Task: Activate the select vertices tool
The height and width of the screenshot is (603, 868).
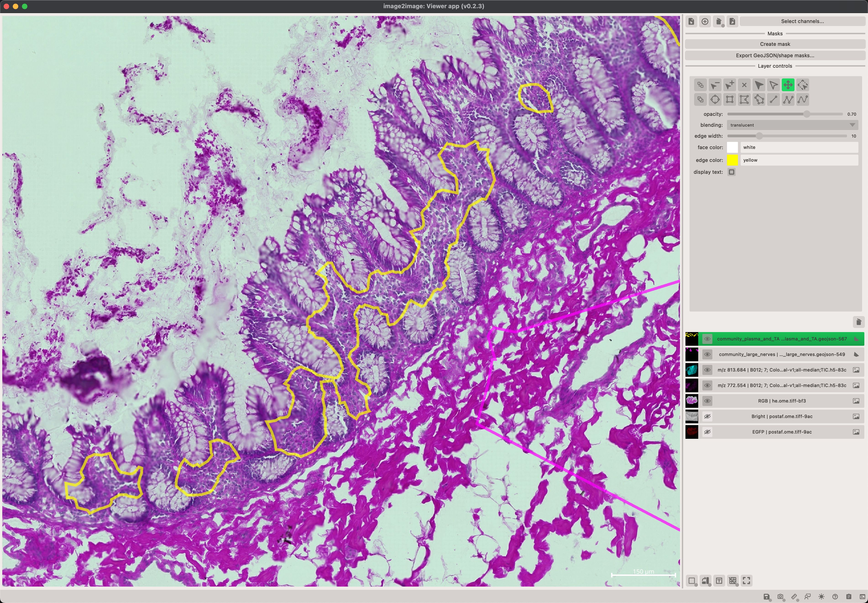Action: coord(774,85)
